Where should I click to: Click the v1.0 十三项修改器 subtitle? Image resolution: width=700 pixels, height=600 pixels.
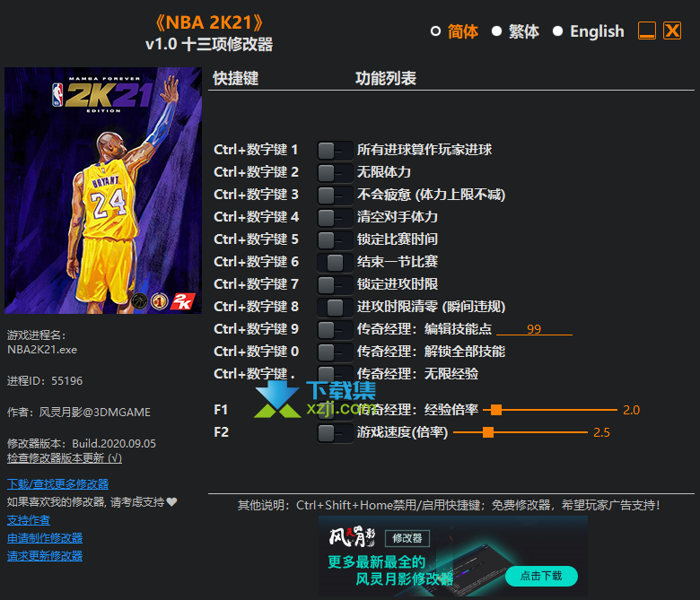click(209, 45)
